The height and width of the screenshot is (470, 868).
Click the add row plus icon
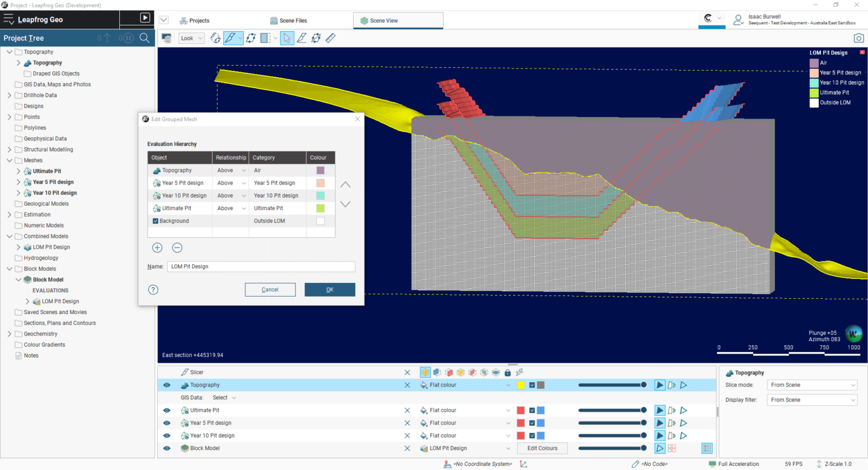tap(157, 247)
